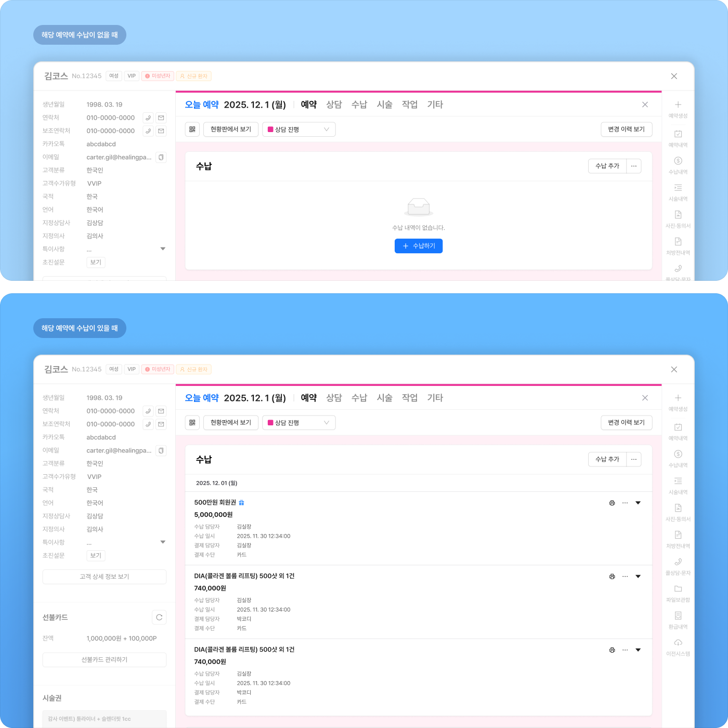Collapse the 500만원 회원권 payment entry

point(638,503)
